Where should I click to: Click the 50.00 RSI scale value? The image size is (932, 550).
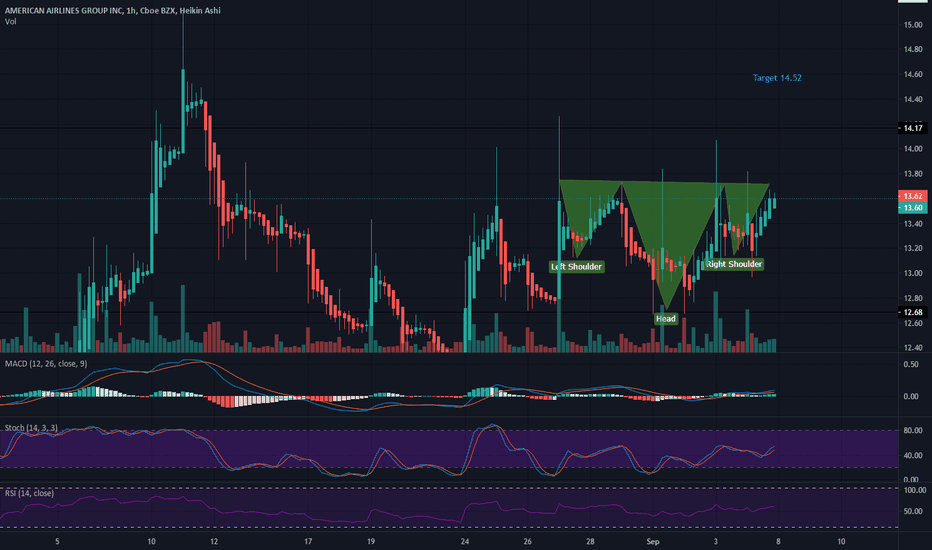pos(915,511)
